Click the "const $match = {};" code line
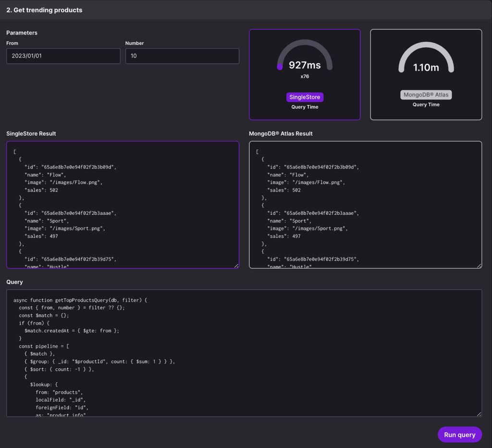Screen dimensions: 492x448 pyautogui.click(x=44, y=315)
